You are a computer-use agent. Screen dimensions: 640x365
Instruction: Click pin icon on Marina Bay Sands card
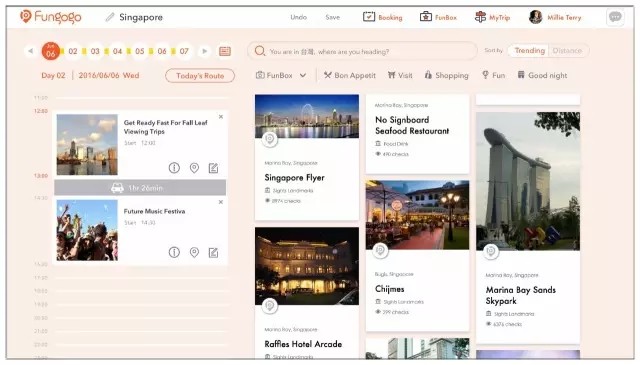click(x=491, y=251)
